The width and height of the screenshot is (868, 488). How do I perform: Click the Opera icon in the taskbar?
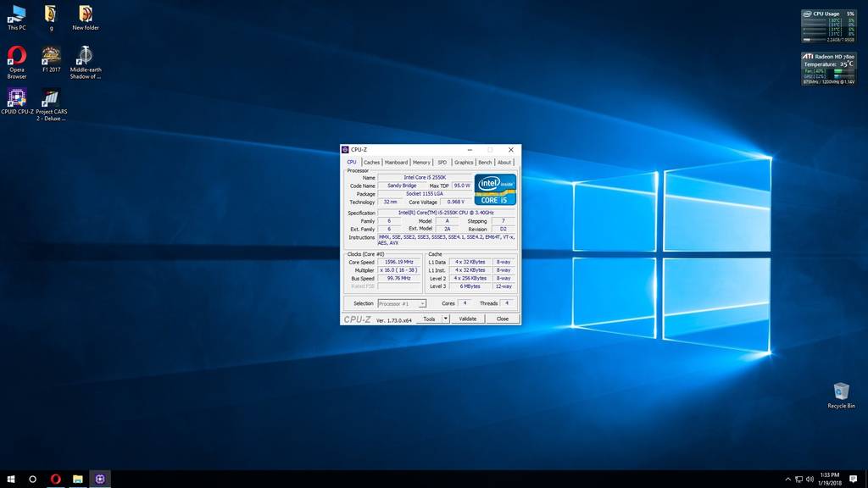pyautogui.click(x=56, y=479)
